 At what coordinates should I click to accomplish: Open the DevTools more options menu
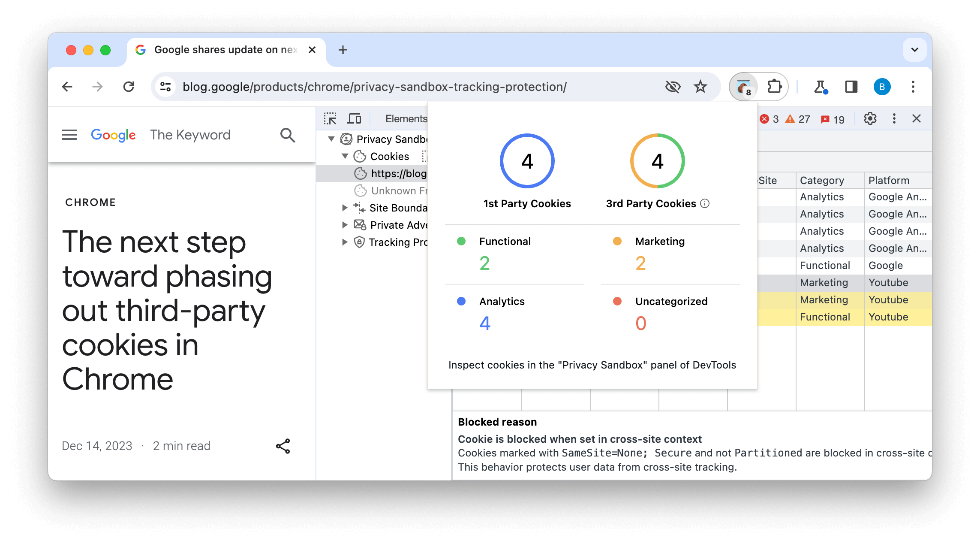pyautogui.click(x=893, y=118)
